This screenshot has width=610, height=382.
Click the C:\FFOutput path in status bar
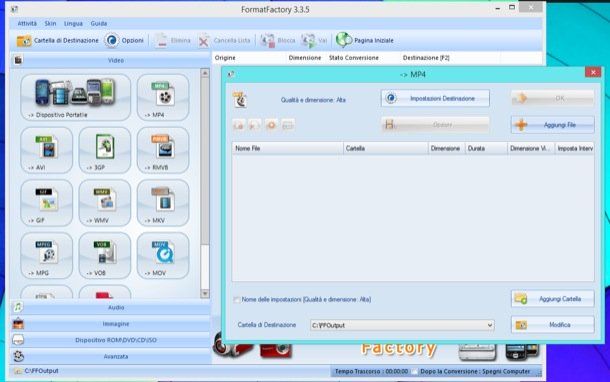tap(41, 371)
